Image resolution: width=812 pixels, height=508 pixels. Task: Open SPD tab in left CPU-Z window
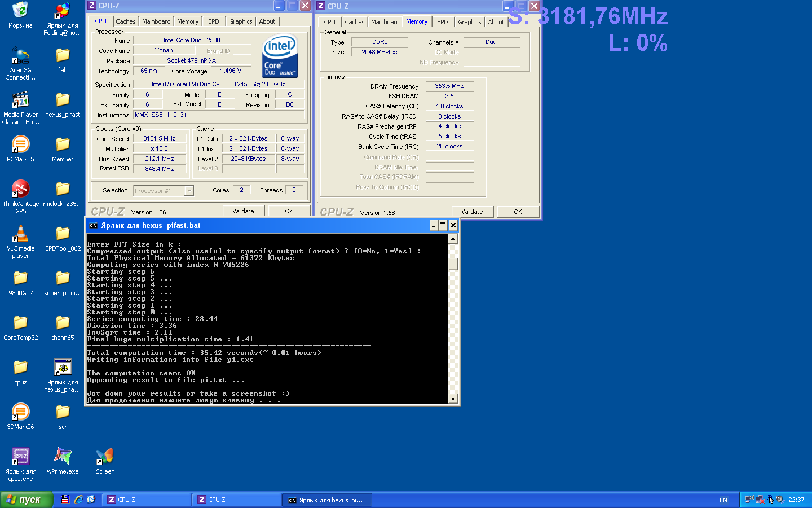pos(214,21)
